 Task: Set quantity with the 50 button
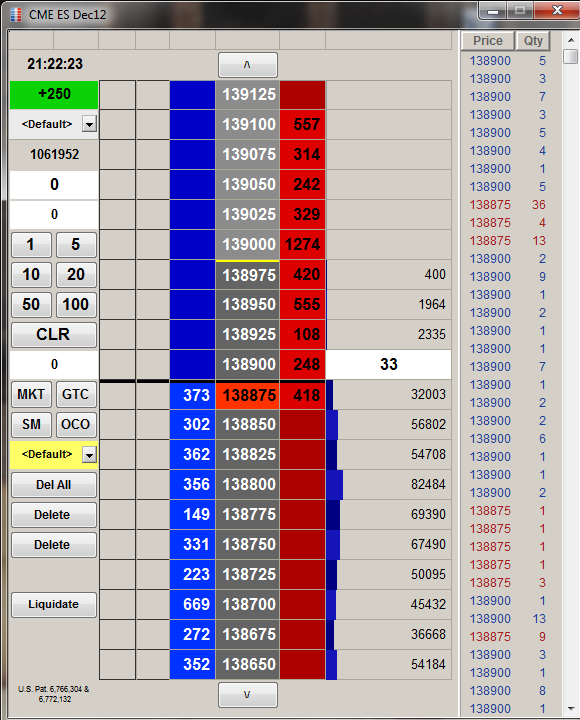pyautogui.click(x=31, y=304)
